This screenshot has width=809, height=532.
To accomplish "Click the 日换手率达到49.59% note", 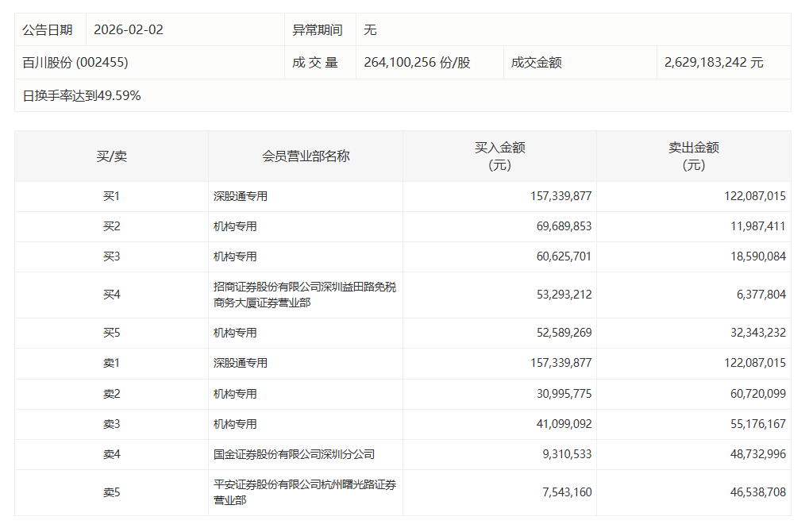I will (x=82, y=95).
